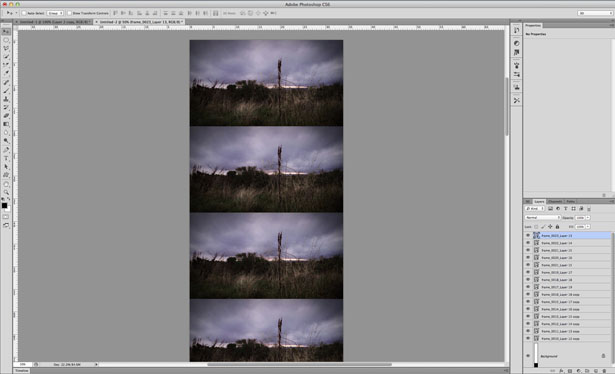Select the Crop tool
This screenshot has height=374, width=615.
point(6,65)
